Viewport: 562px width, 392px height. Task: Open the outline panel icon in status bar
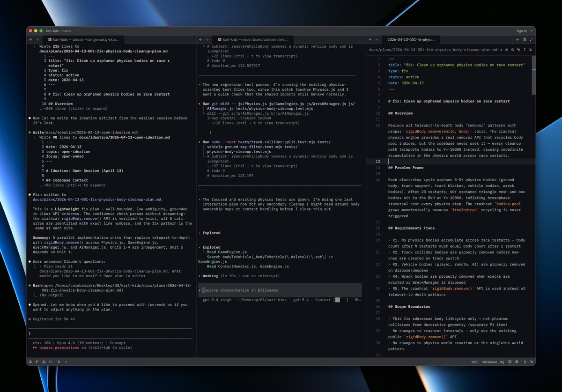click(x=51, y=362)
